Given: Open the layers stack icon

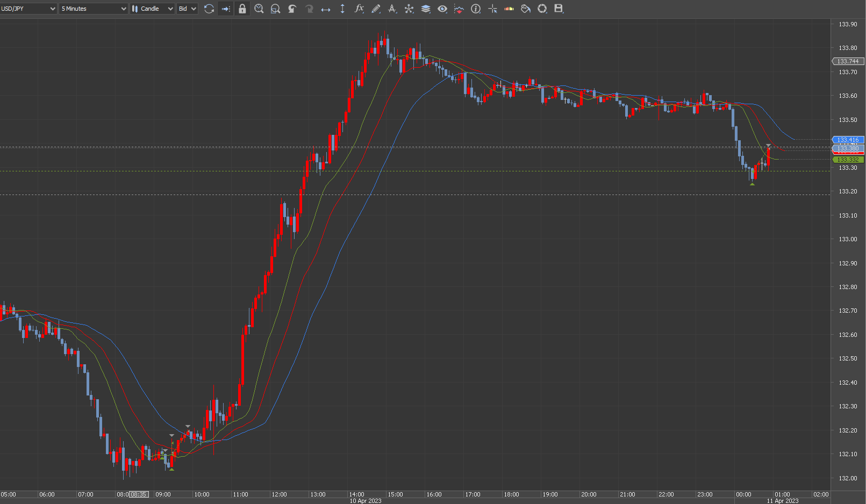Looking at the screenshot, I should click(426, 9).
